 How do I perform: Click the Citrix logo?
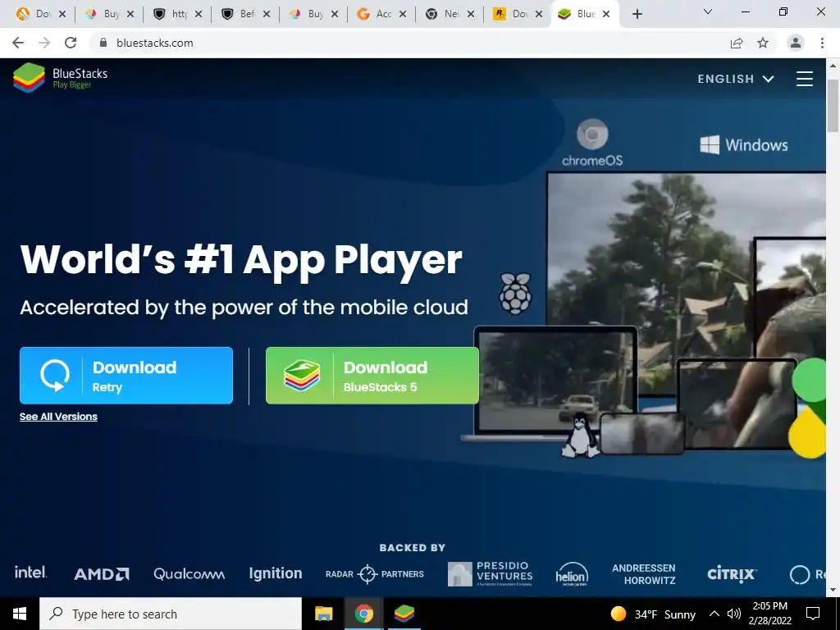coord(732,574)
